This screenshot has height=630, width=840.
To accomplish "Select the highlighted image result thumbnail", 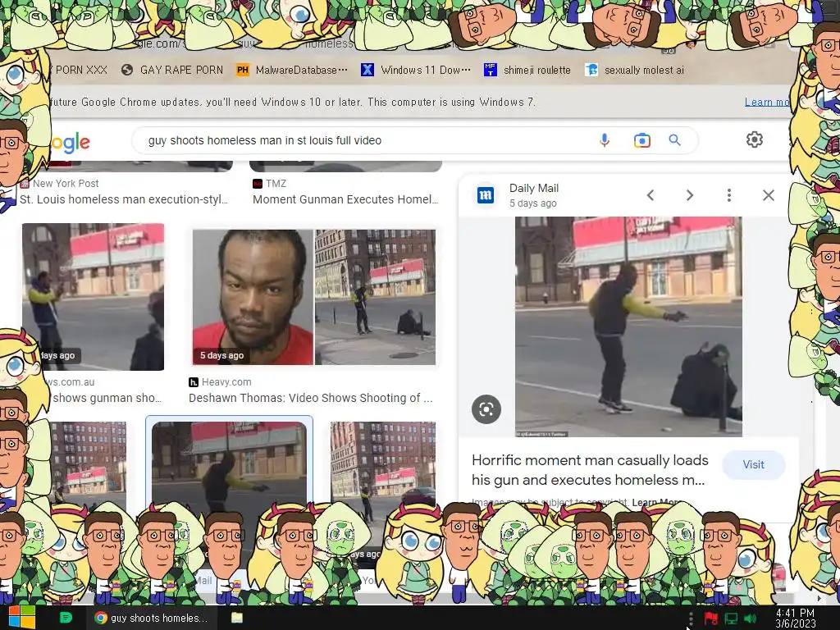I will [230, 466].
